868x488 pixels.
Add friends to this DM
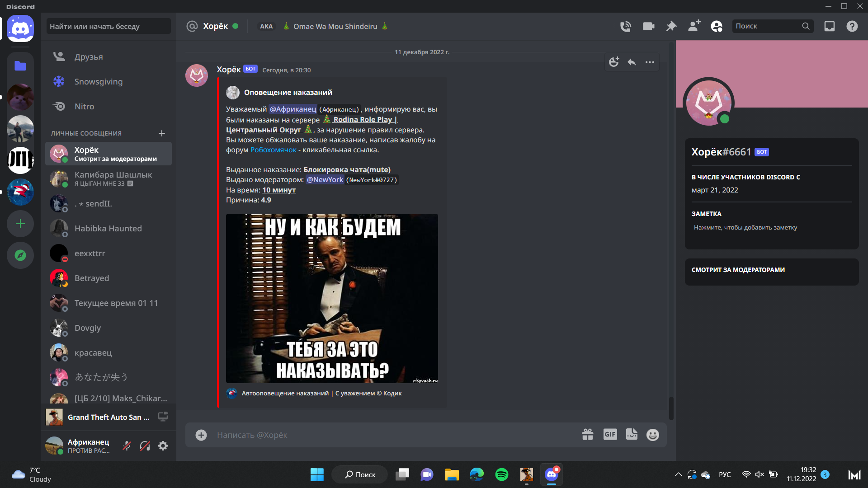[x=694, y=26]
